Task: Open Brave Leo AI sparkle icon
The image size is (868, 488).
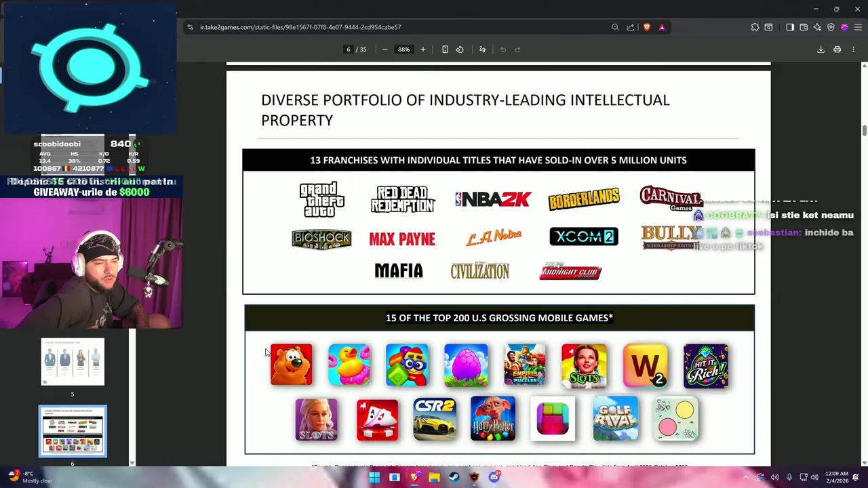Action: [x=817, y=27]
